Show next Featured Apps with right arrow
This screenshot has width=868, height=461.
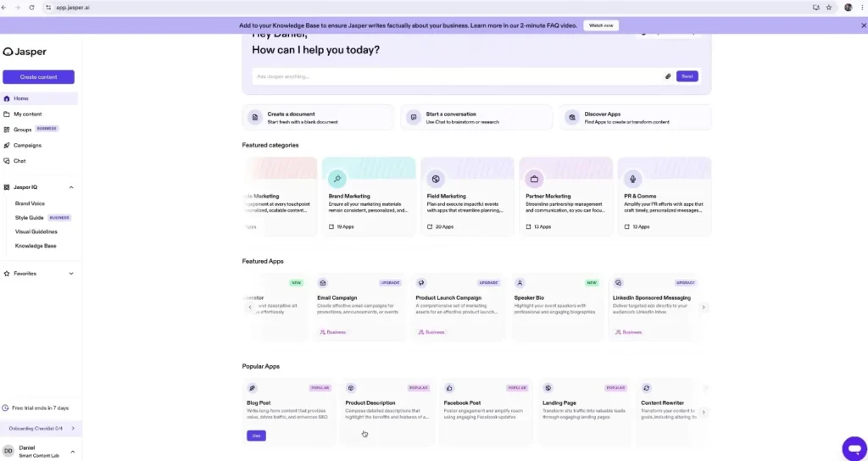click(704, 307)
